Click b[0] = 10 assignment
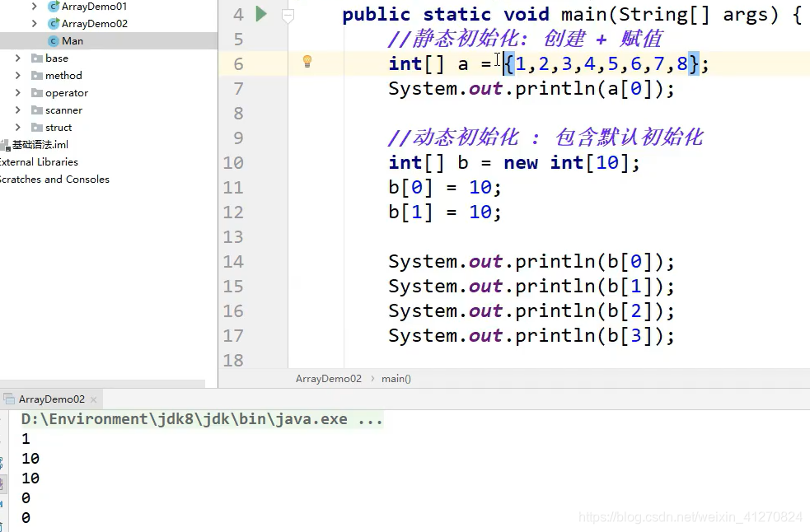 click(445, 188)
